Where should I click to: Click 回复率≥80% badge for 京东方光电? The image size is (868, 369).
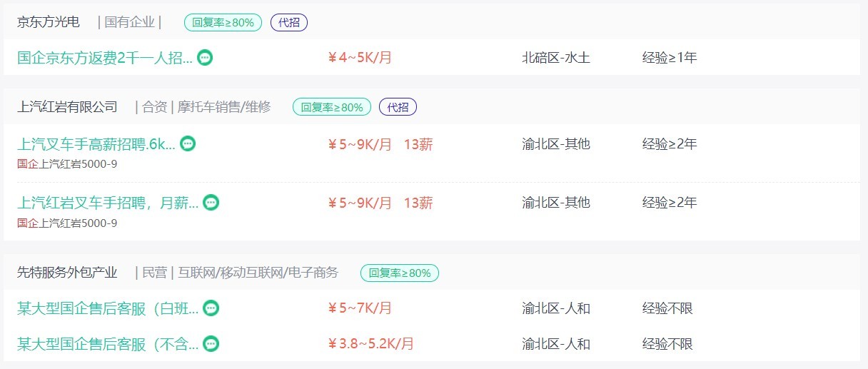pos(223,22)
